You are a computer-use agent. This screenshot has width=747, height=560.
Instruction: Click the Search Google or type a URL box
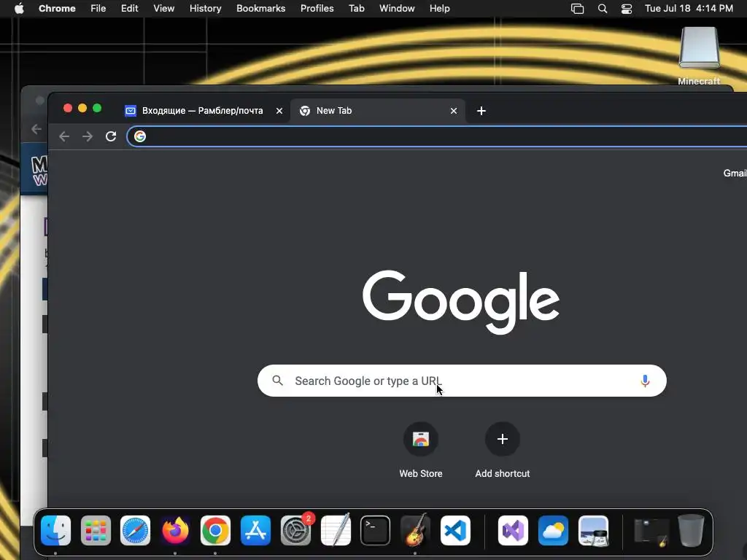[x=462, y=381]
